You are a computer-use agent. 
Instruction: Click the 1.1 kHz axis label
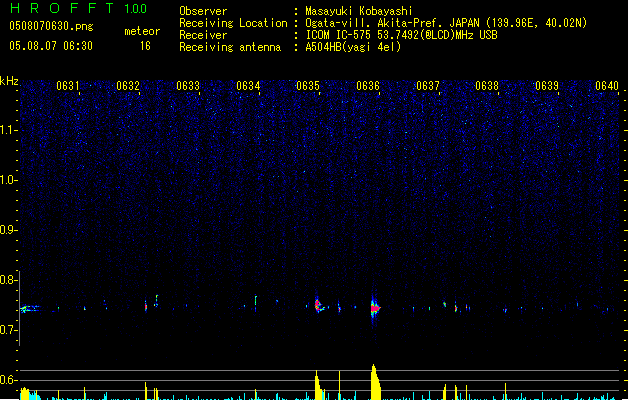point(9,130)
